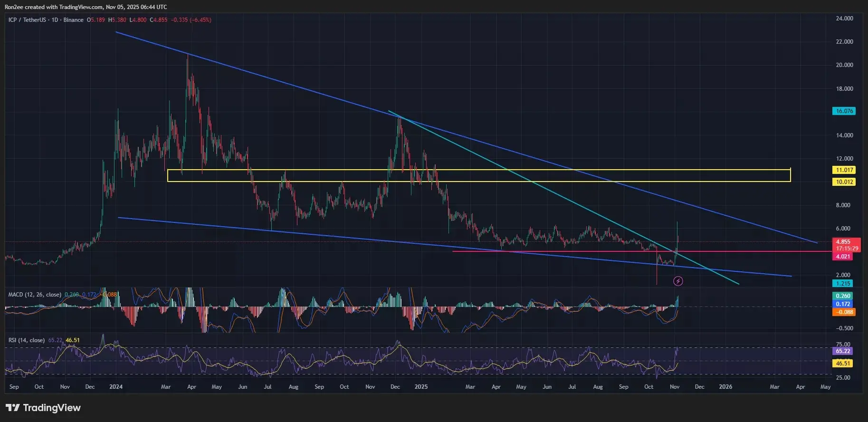The width and height of the screenshot is (868, 422).
Task: Click the 2025 label on the time axis
Action: (x=421, y=387)
